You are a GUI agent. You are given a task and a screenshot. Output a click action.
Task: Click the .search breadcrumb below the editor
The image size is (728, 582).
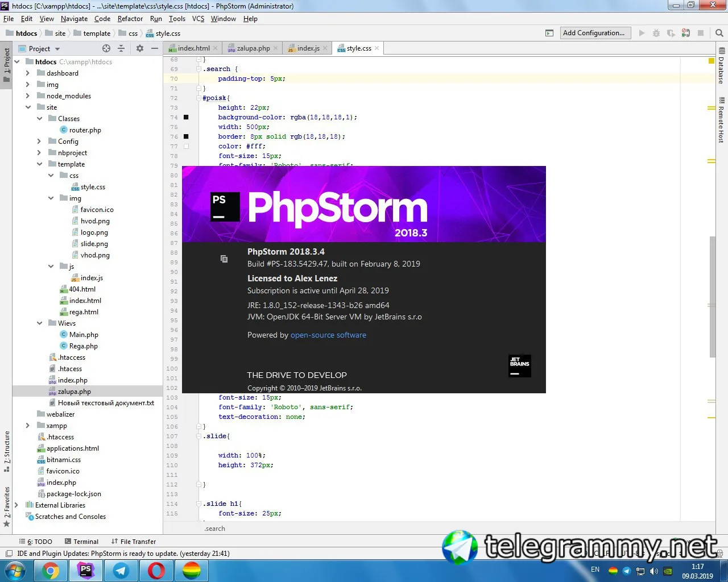pos(214,529)
